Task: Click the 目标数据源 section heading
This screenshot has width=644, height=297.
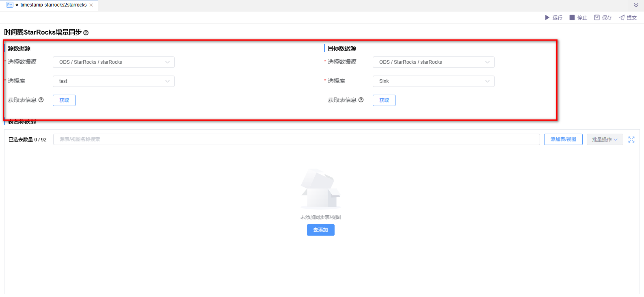Action: (342, 48)
